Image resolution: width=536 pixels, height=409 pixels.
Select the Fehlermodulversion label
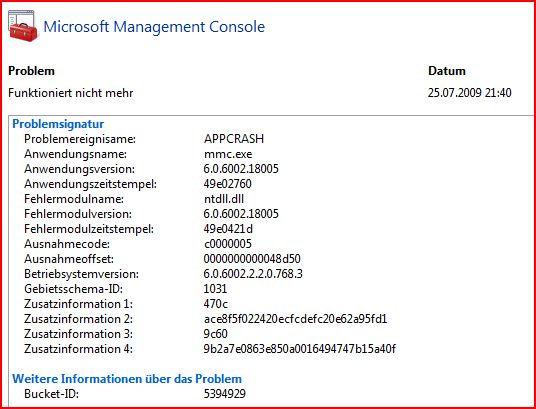point(78,214)
